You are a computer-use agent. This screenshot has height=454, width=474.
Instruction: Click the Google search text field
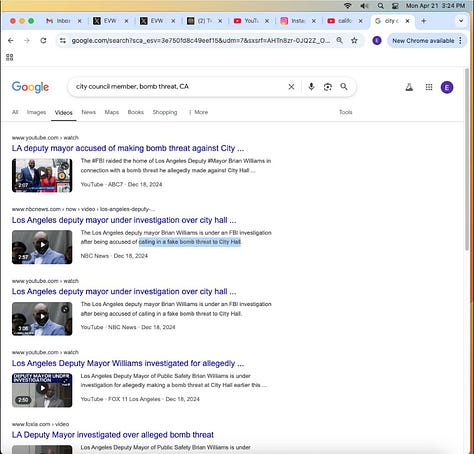pyautogui.click(x=178, y=87)
